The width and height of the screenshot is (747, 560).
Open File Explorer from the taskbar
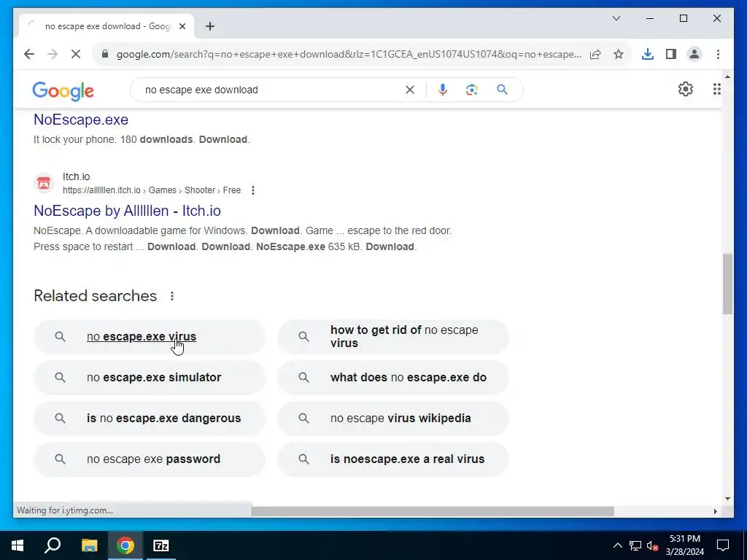pyautogui.click(x=89, y=545)
